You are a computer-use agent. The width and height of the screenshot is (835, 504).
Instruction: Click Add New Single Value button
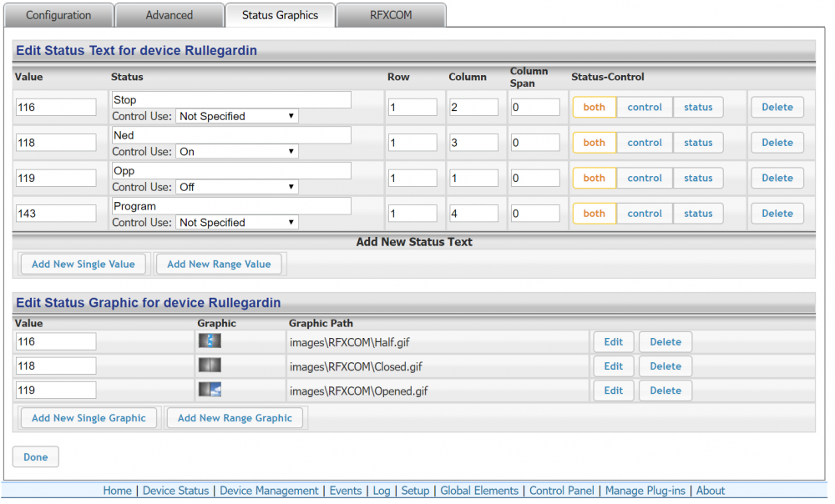(83, 265)
